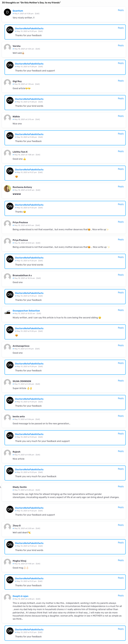
Task: Click the DN avatar beside "Thanks 😊" reply
Action: (x=10, y=206)
